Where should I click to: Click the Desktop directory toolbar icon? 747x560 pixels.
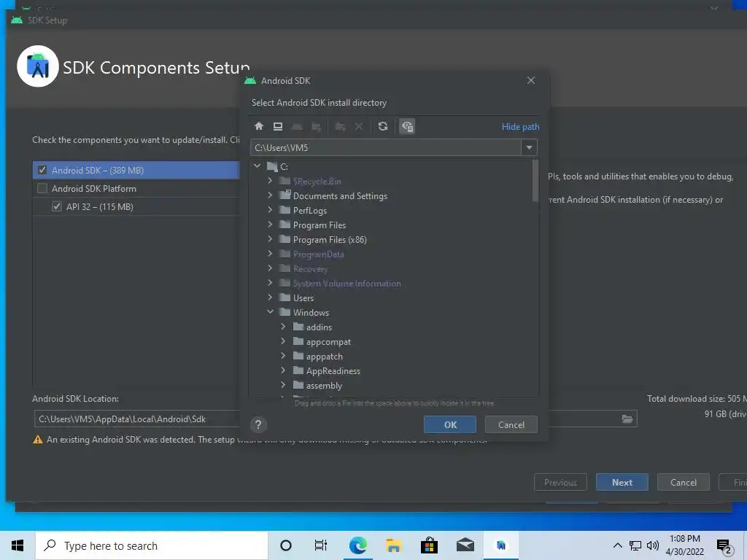278,126
